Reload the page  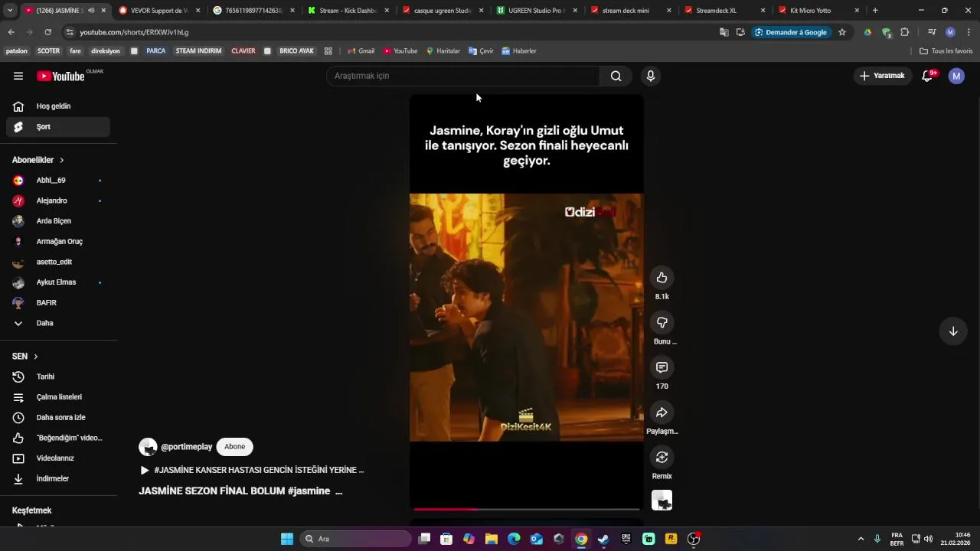(47, 32)
